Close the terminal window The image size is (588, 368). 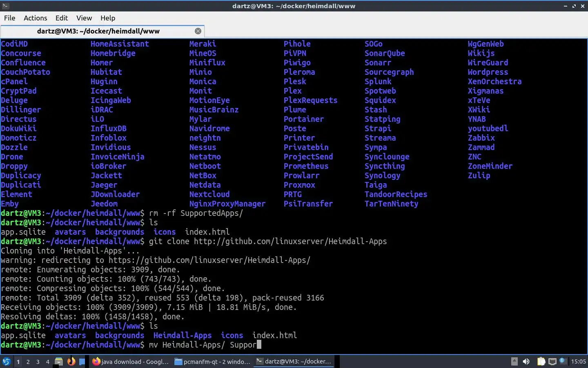[582, 6]
